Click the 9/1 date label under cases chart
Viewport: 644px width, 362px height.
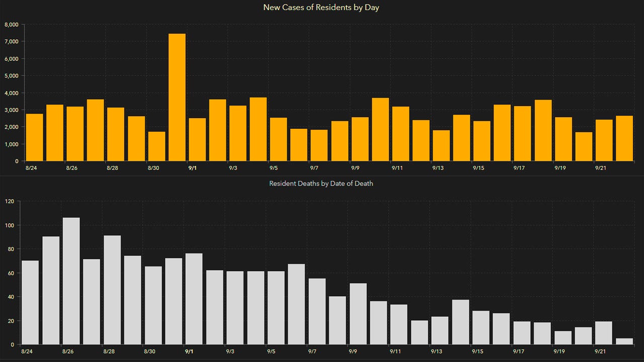(192, 168)
